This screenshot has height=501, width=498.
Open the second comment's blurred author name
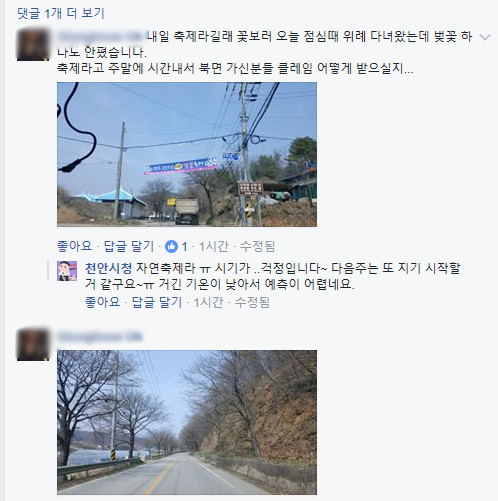pyautogui.click(x=100, y=337)
